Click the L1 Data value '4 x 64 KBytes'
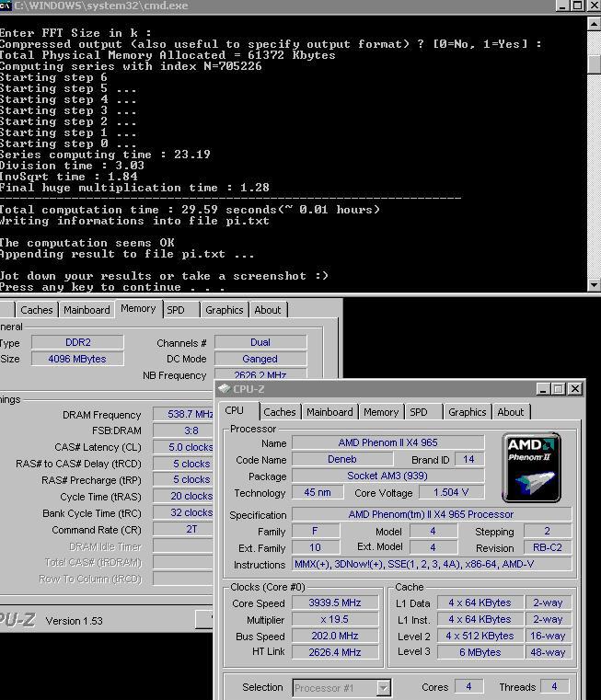 (480, 602)
